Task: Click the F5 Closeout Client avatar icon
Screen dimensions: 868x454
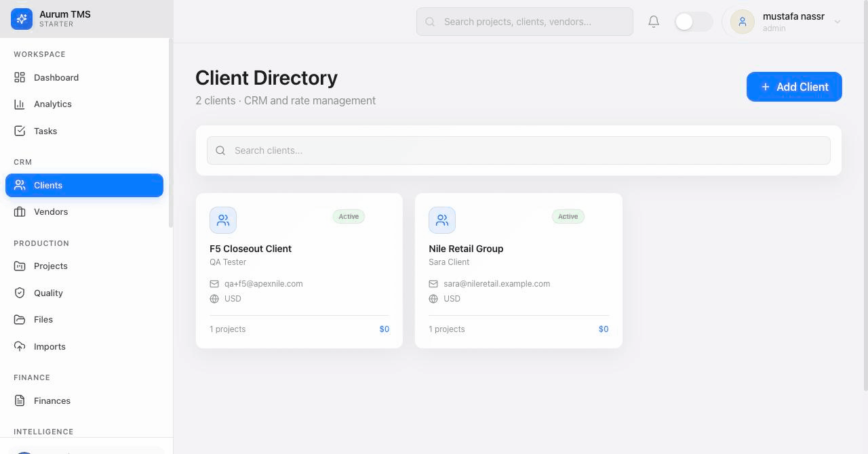Action: (x=223, y=220)
